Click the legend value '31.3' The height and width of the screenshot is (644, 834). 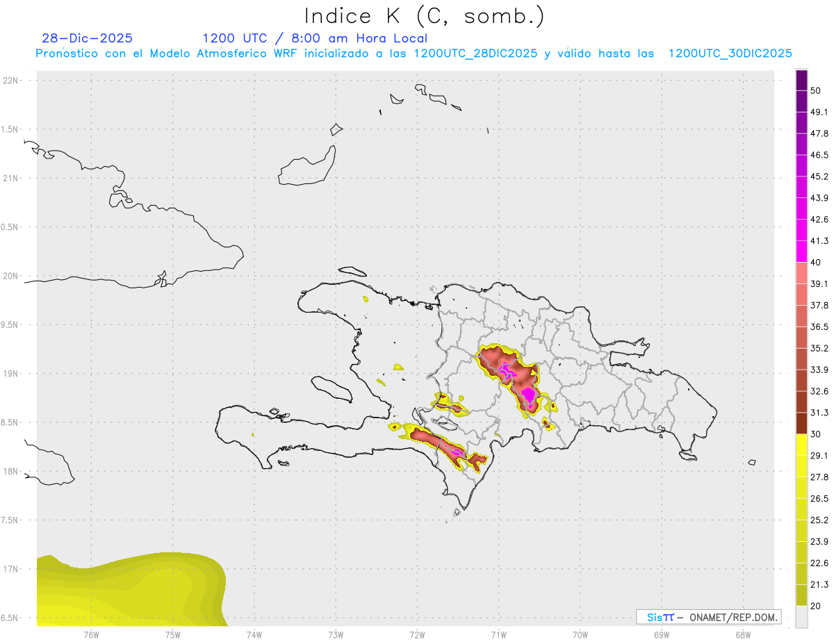(x=819, y=413)
